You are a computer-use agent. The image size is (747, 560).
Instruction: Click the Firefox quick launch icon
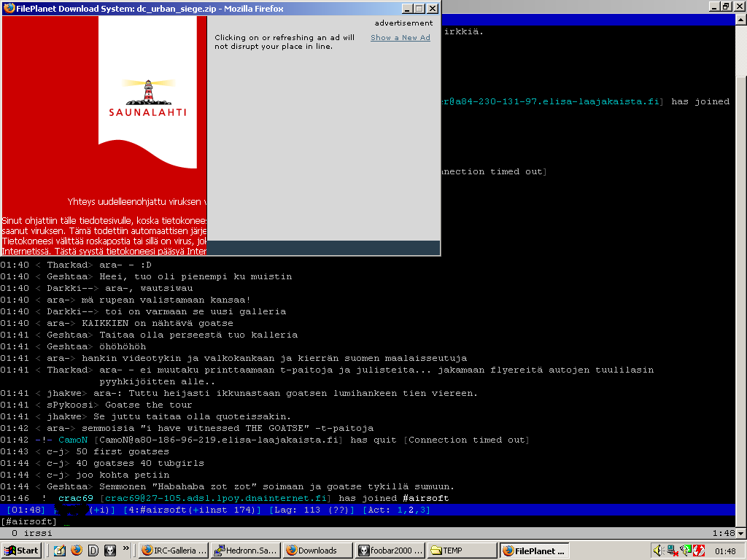[76, 551]
